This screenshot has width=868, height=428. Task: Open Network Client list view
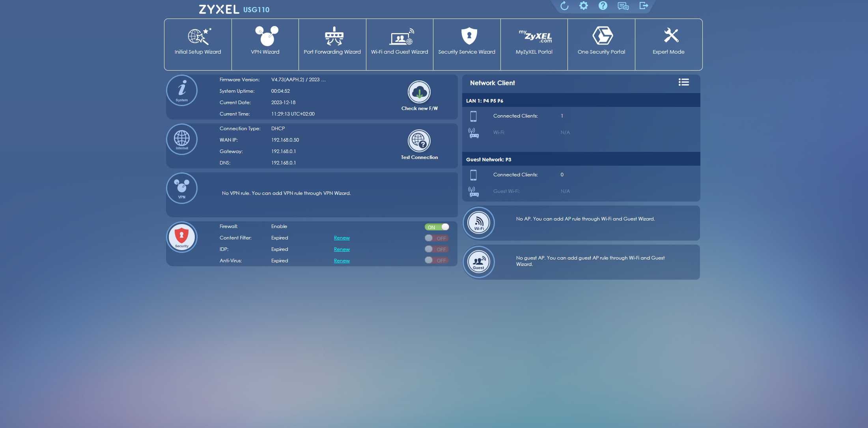[x=684, y=82]
